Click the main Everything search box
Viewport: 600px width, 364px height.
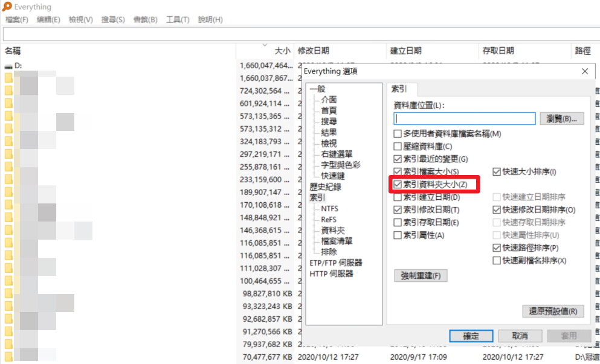pos(301,34)
